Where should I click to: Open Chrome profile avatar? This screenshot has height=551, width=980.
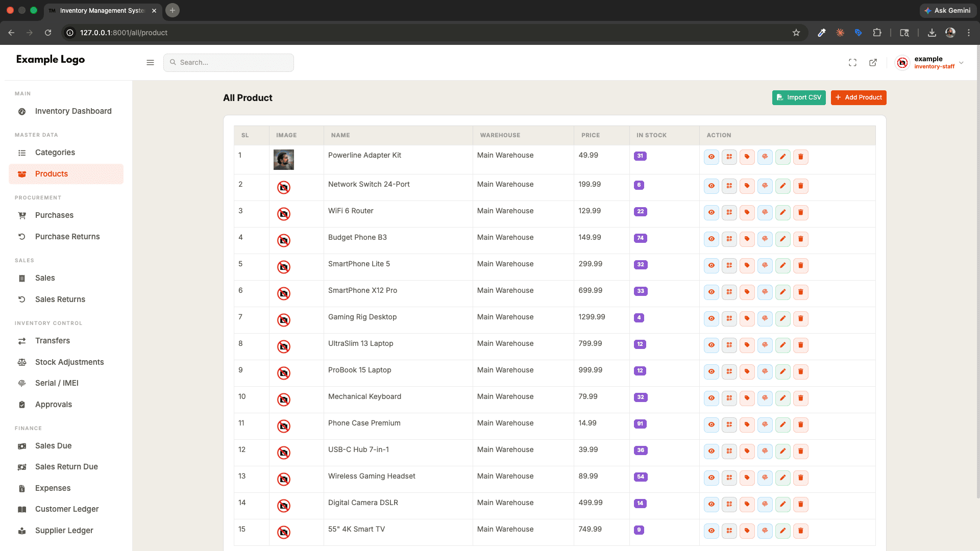coord(950,33)
